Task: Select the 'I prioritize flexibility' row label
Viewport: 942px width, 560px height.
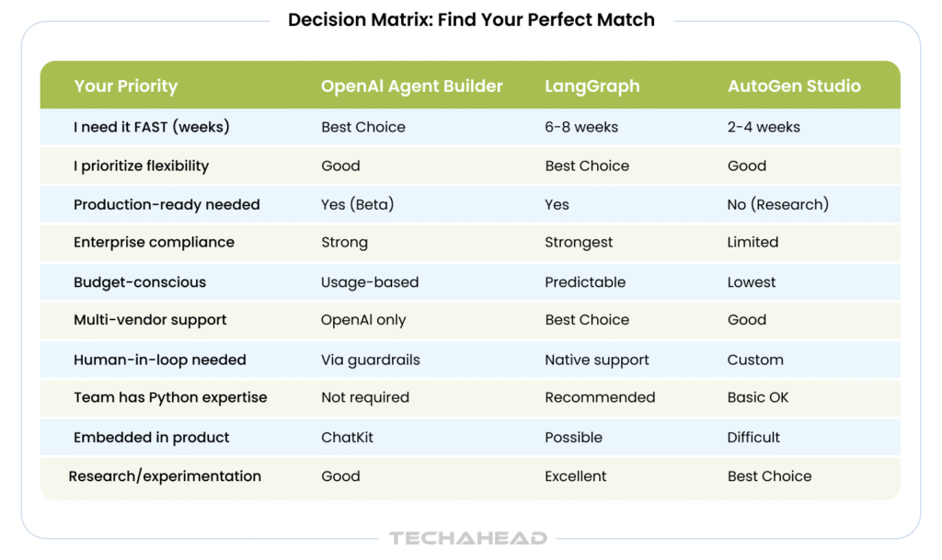Action: click(x=142, y=166)
